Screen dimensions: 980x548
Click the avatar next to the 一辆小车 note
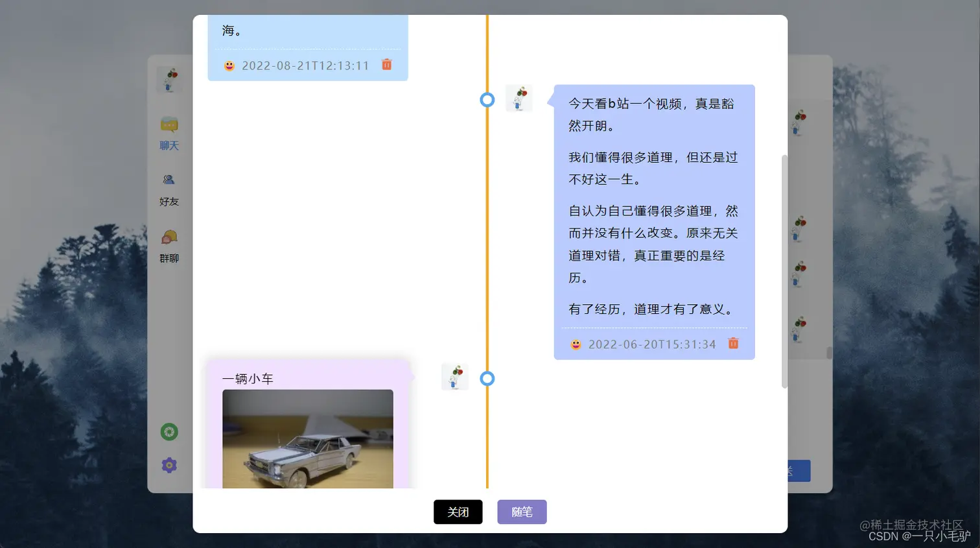454,376
